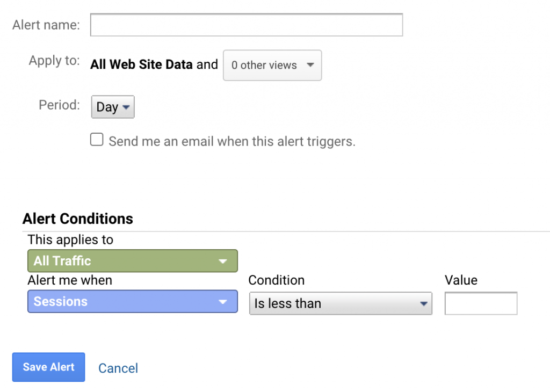Image resolution: width=550 pixels, height=392 pixels.
Task: Open the 0 other views dropdown
Action: (272, 65)
